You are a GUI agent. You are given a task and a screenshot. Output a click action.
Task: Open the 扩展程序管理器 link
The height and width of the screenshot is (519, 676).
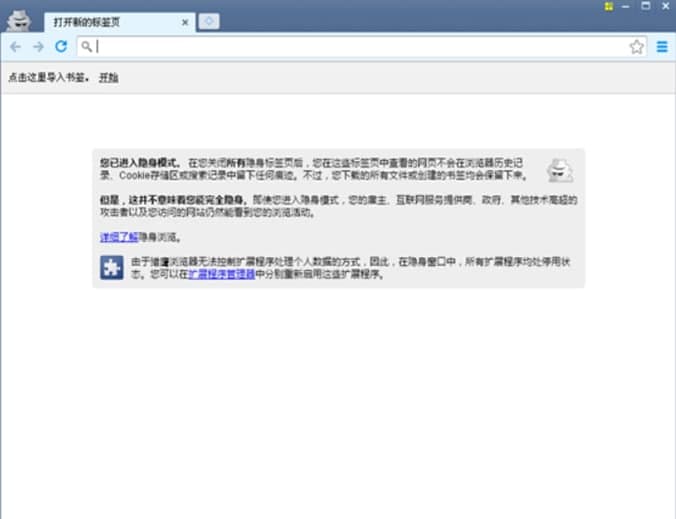point(222,274)
